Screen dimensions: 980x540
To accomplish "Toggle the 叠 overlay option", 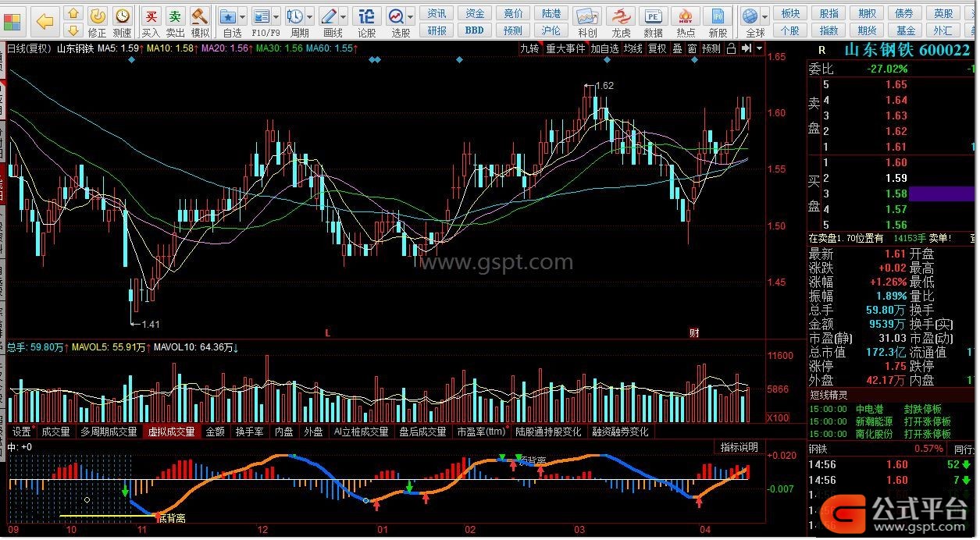I will pyautogui.click(x=677, y=48).
